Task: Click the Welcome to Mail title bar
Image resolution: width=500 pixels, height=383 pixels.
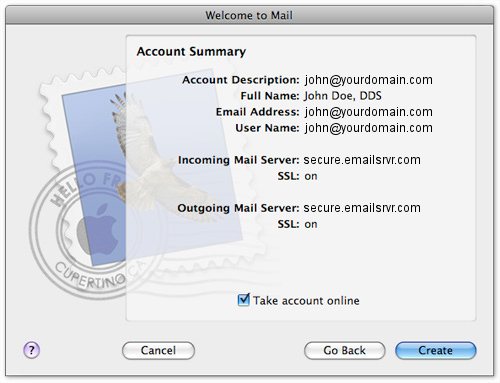Action: click(x=249, y=15)
